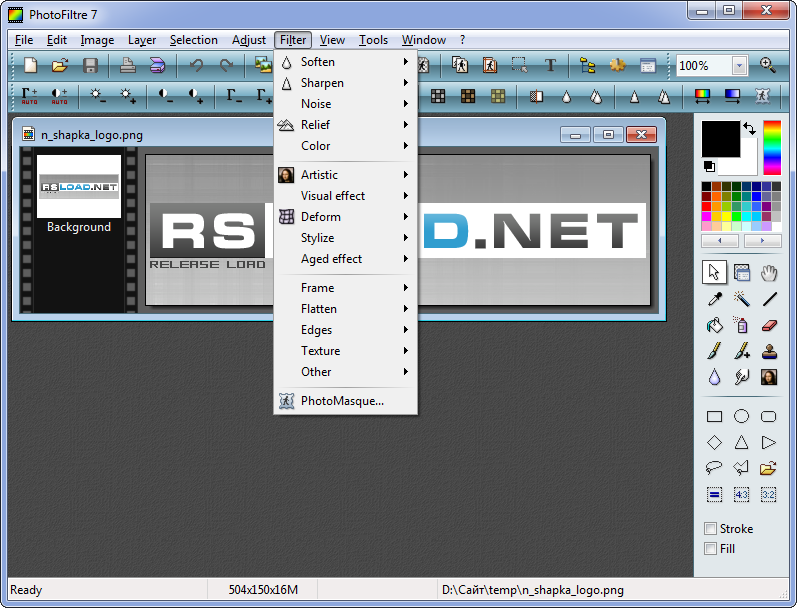Screen dimensions: 797x608
Task: Save the image with the floppy icon
Action: pos(90,65)
